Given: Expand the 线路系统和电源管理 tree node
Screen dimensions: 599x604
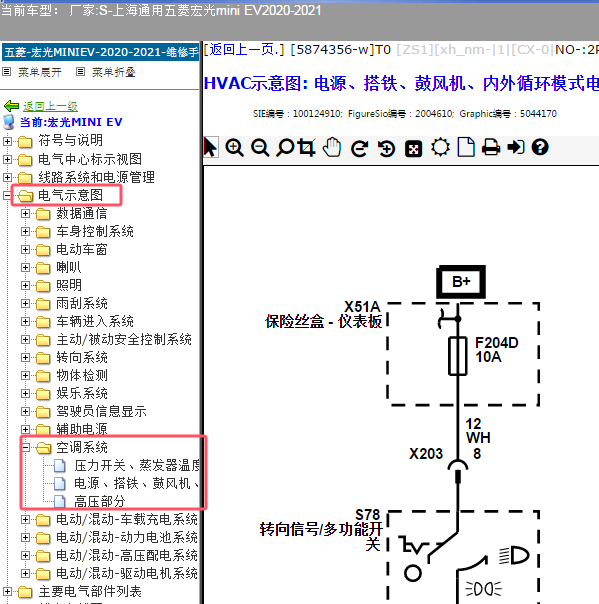Looking at the screenshot, I should (x=7, y=177).
